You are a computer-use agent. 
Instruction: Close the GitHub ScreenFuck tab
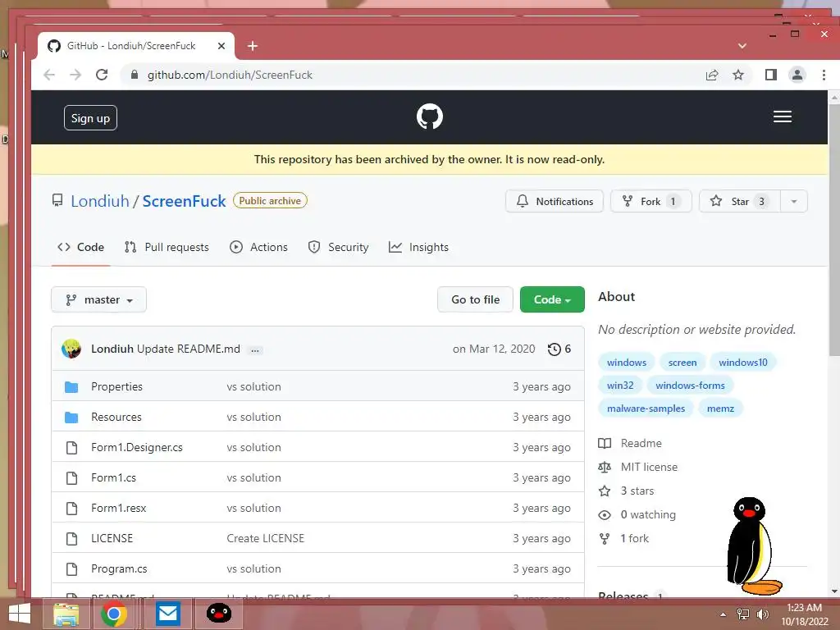click(221, 46)
